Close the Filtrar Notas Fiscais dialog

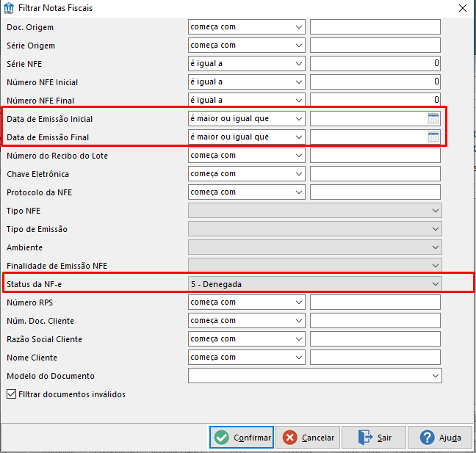[x=463, y=8]
